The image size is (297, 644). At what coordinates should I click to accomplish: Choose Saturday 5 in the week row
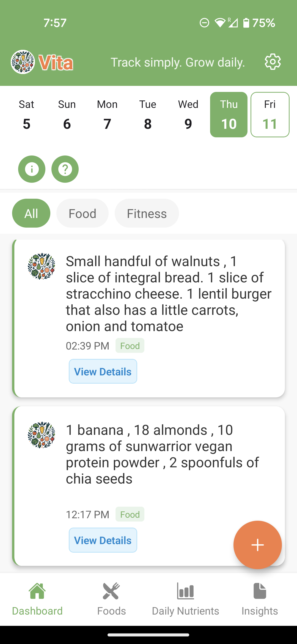pos(26,114)
